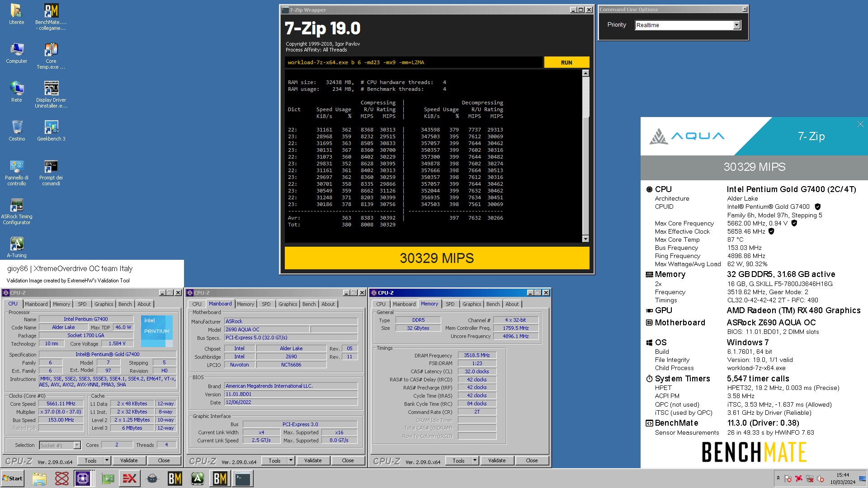Click verified shield beside Max Effective Clock

(771, 231)
